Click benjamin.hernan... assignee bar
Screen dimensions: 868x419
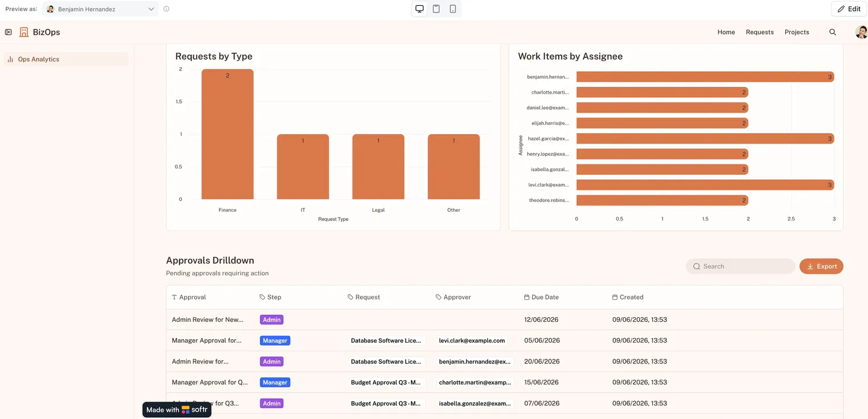(705, 77)
